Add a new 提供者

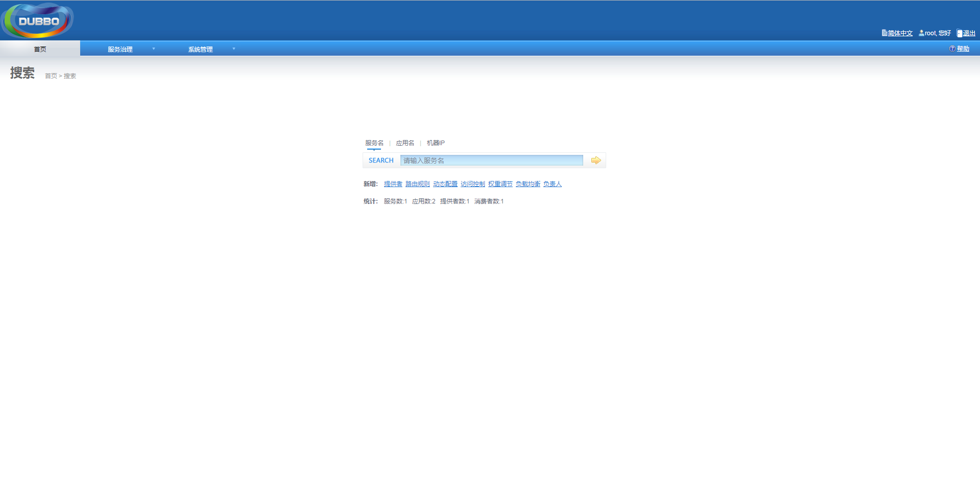(x=393, y=184)
